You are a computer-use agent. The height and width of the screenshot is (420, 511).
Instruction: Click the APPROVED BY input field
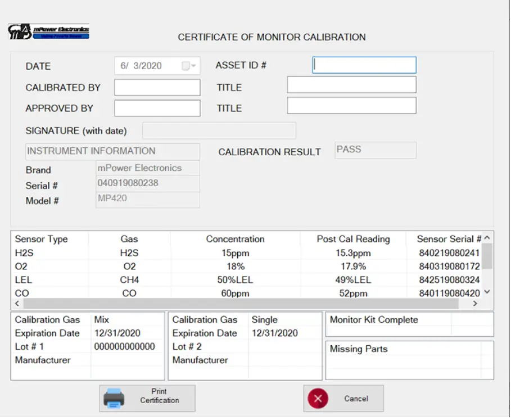click(157, 108)
